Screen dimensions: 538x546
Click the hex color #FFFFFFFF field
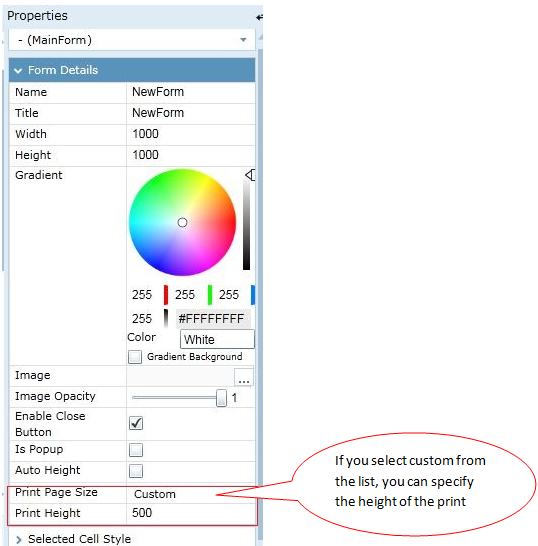tap(213, 319)
